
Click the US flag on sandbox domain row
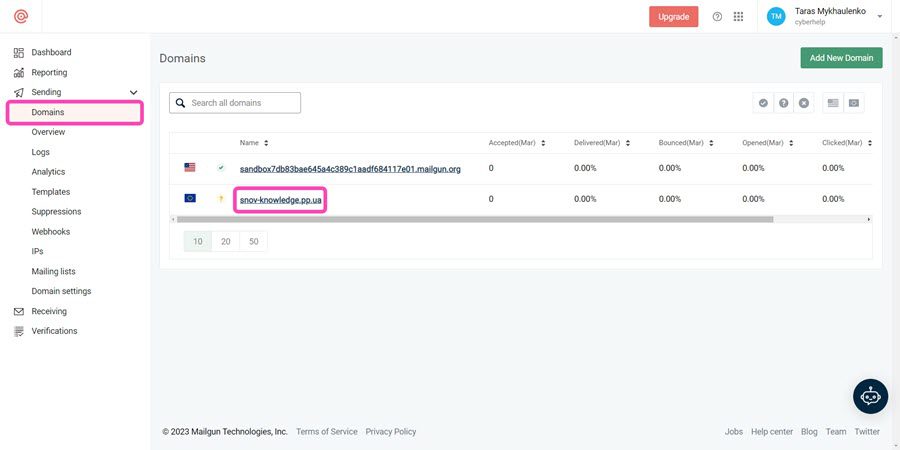[x=190, y=168]
